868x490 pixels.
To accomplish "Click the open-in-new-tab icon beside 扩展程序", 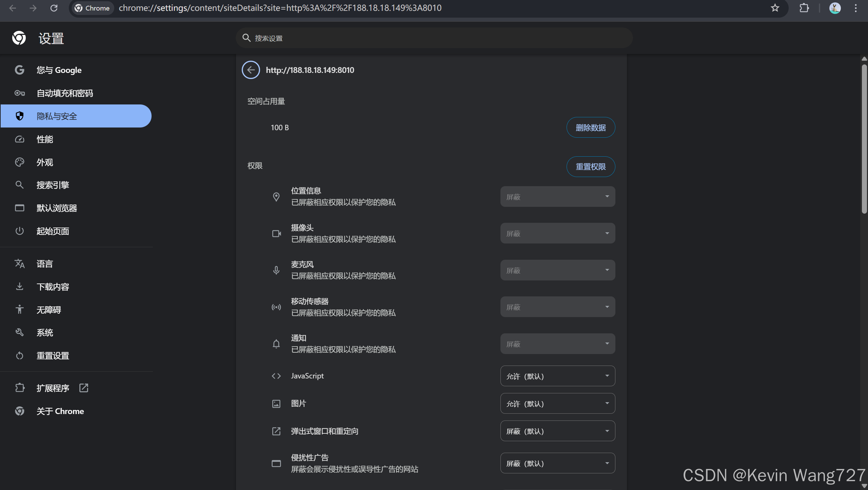I will click(x=84, y=388).
